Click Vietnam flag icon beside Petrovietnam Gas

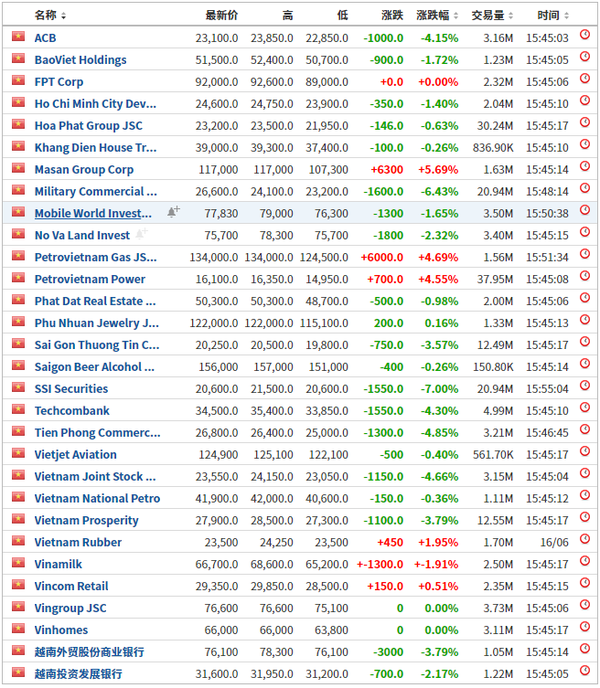[18, 256]
